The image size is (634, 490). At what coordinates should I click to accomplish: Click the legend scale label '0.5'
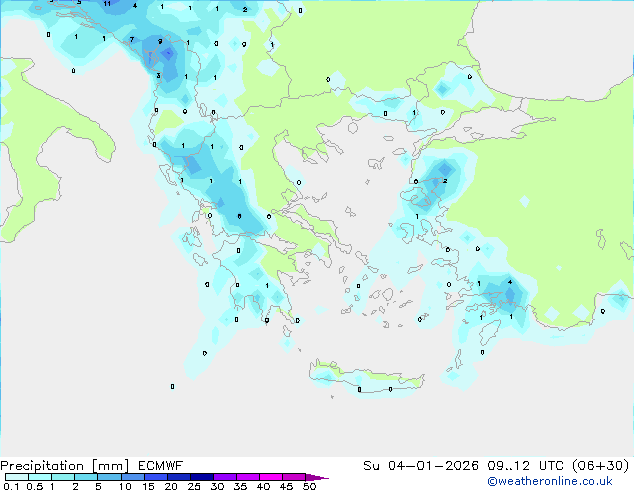pos(35,486)
